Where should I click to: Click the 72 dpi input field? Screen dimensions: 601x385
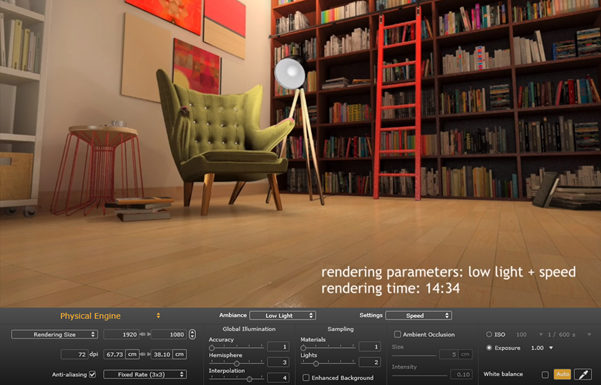(x=74, y=354)
